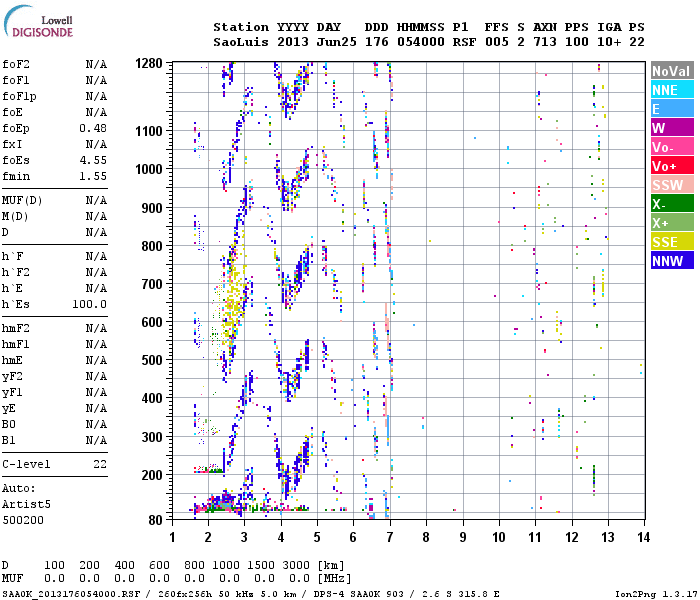Click the Ion2Png 1.3.17 version text
The image size is (700, 600).
656,594
